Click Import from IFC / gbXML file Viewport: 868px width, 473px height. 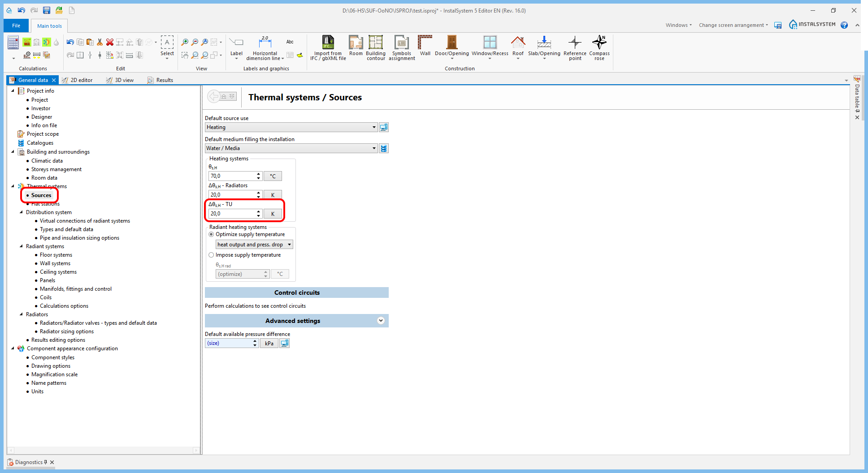point(328,46)
